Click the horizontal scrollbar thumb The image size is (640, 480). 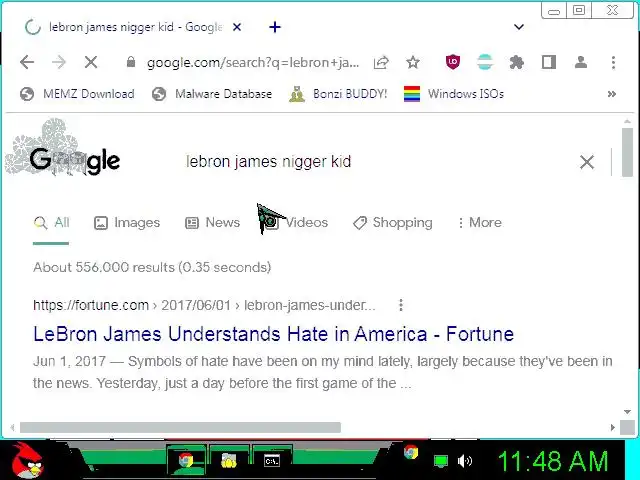coord(180,427)
